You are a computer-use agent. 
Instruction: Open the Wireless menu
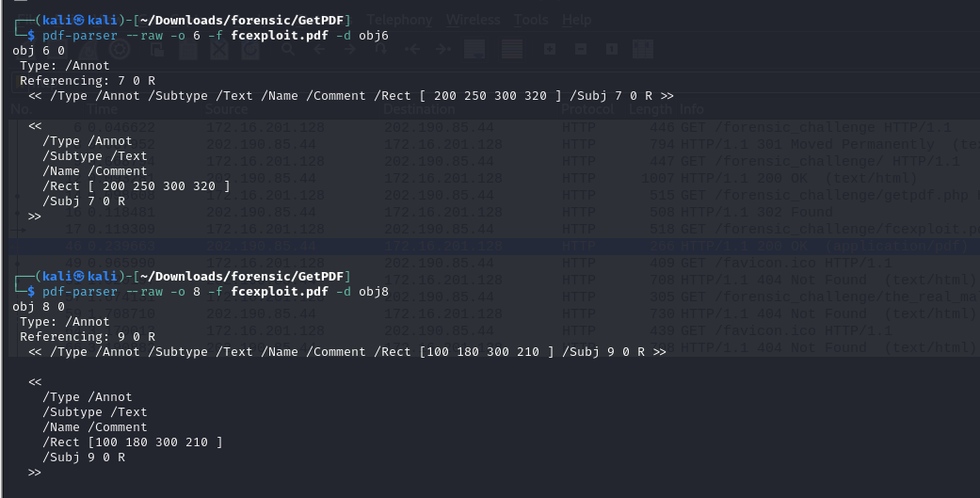(474, 20)
